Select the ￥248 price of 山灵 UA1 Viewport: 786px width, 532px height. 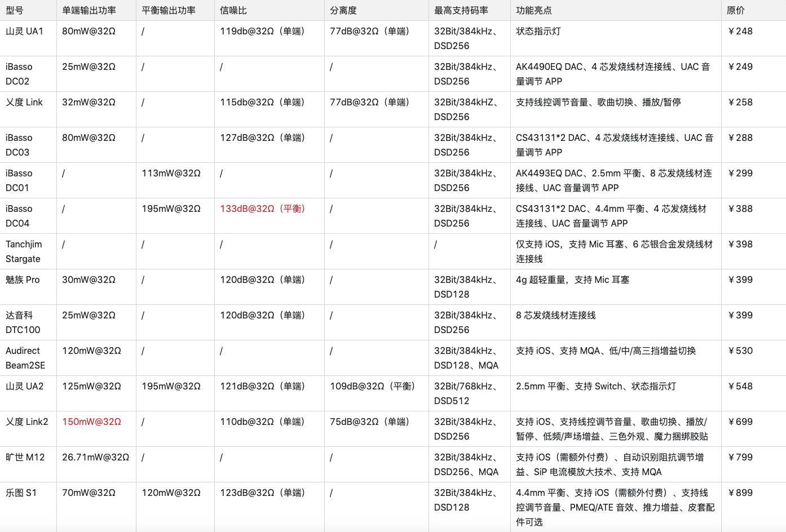[x=740, y=31]
